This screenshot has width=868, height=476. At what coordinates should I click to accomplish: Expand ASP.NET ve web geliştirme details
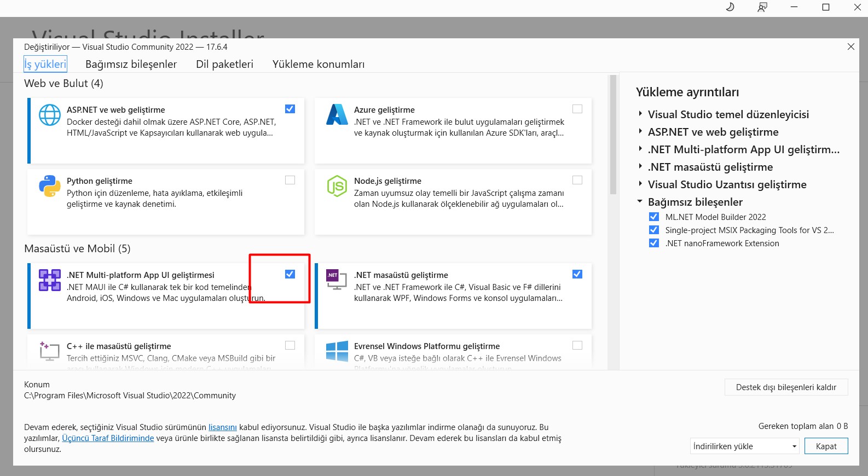640,131
